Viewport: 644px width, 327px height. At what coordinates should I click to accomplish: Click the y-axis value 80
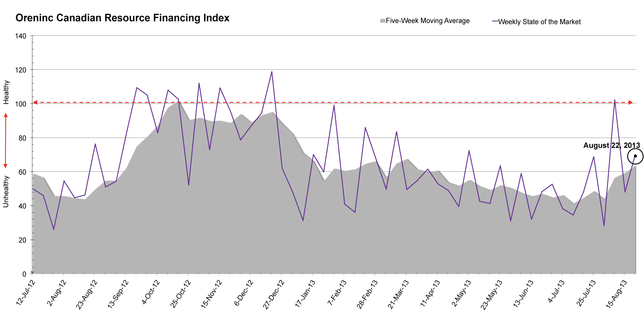pyautogui.click(x=22, y=138)
